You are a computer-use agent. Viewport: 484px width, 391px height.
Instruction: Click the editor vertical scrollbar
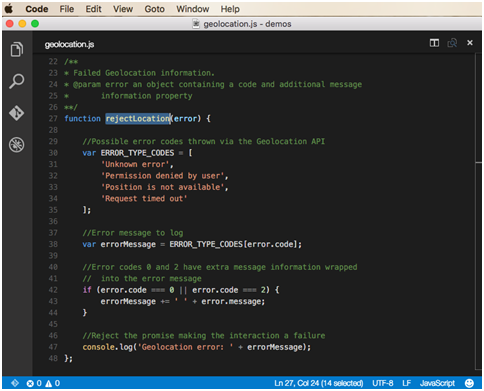point(478,212)
